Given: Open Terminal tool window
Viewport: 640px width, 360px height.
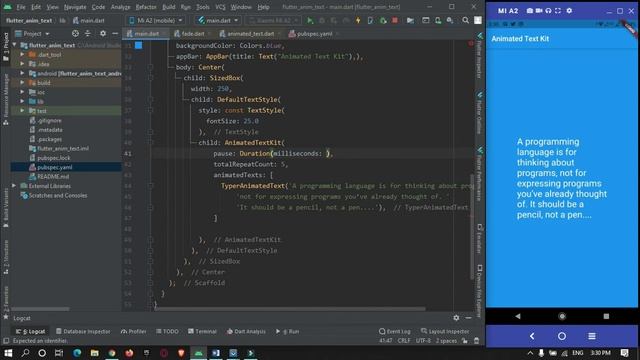Looking at the screenshot, I should [x=202, y=331].
